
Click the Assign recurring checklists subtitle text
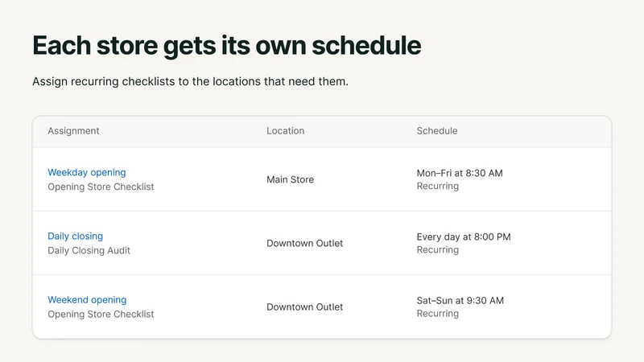[190, 81]
